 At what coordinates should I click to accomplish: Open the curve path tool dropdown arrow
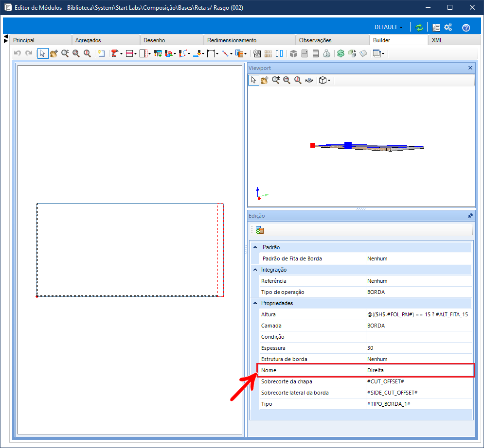click(189, 53)
